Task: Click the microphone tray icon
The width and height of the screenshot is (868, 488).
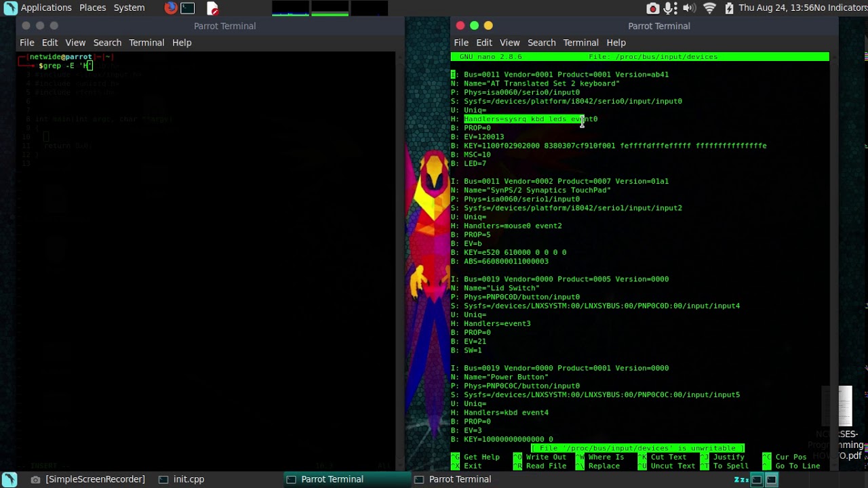Action: point(670,8)
